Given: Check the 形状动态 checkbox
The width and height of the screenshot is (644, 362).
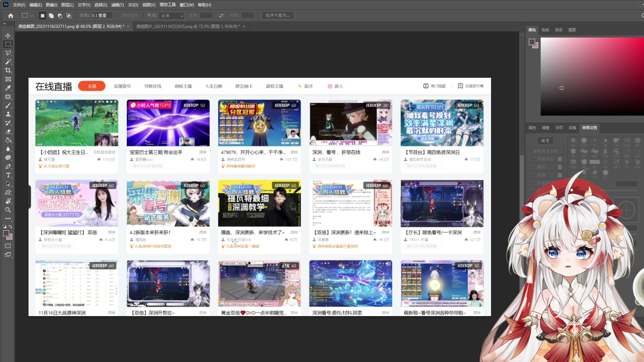Looking at the screenshot, I should pos(533,159).
